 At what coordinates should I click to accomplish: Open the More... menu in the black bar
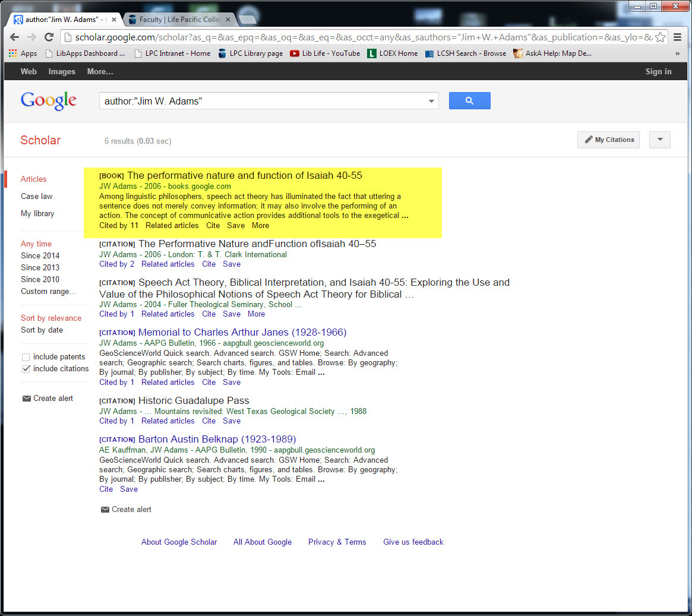click(100, 71)
